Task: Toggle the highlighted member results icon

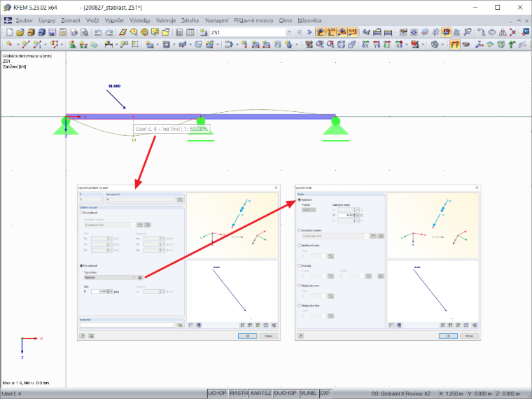Action: point(454,44)
